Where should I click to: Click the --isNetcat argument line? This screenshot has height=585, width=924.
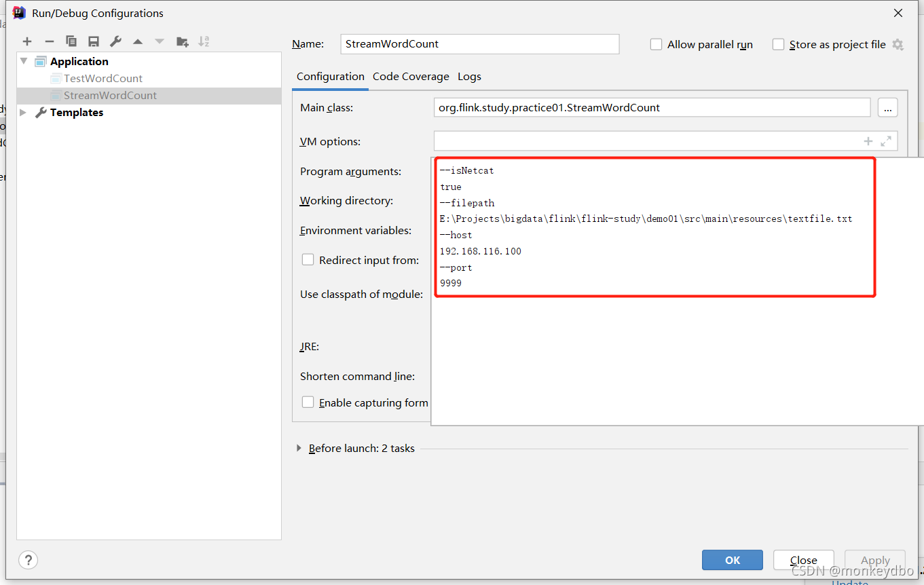coord(466,170)
